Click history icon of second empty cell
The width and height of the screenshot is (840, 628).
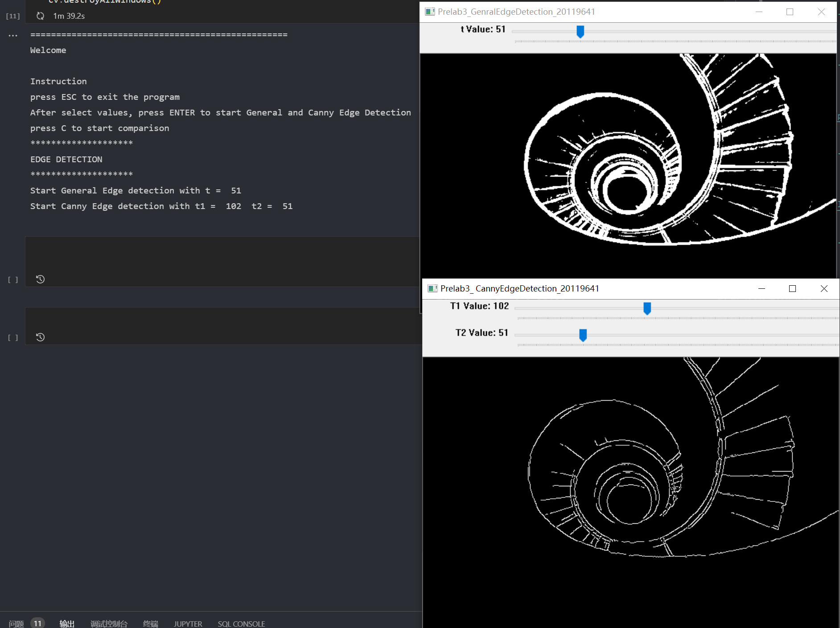click(x=40, y=337)
